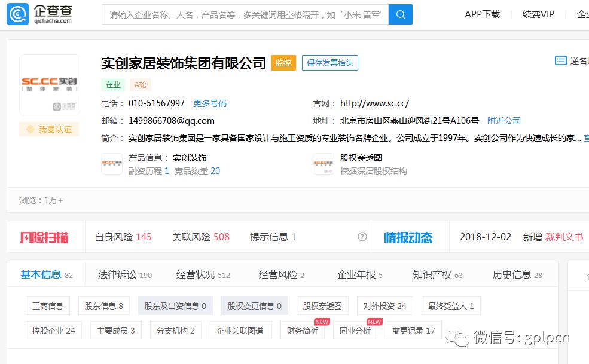The width and height of the screenshot is (589, 364).
Task: Select the 财务简析 sub-section
Action: click(x=303, y=330)
